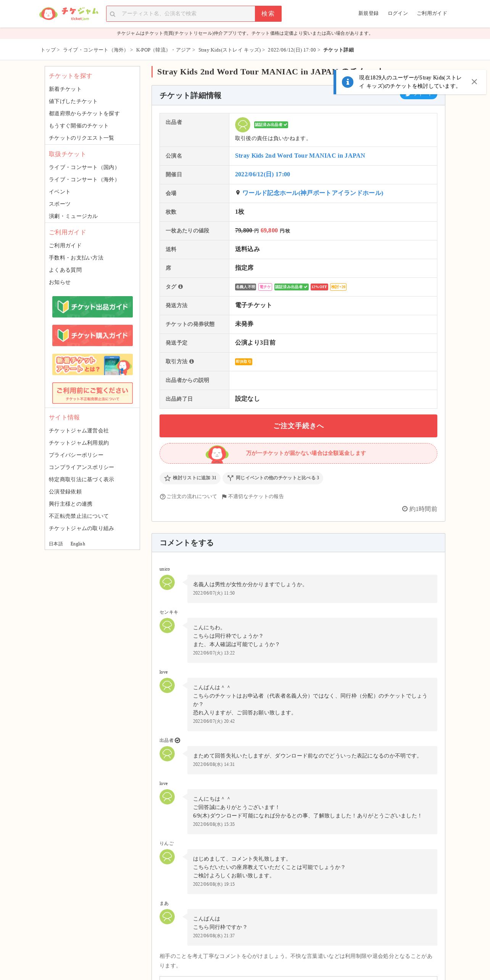Click the info icon next to 取引方法
The height and width of the screenshot is (980, 490).
coord(192,361)
